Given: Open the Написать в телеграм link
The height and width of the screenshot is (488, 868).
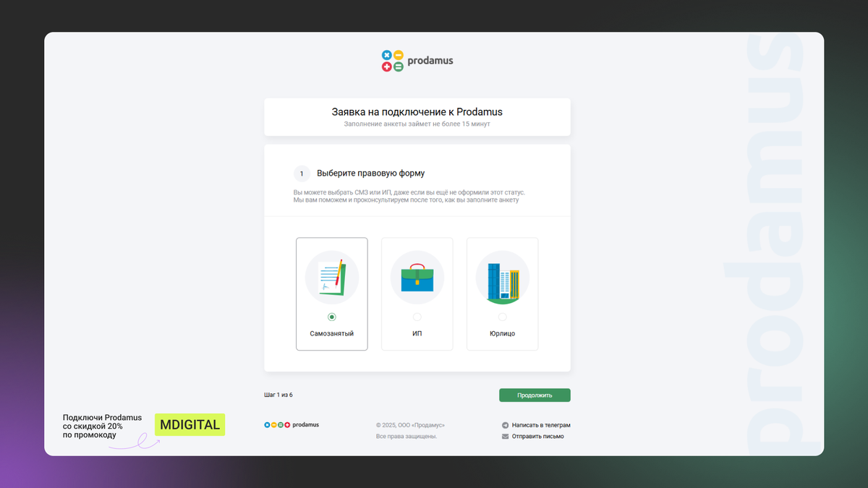Looking at the screenshot, I should tap(541, 424).
